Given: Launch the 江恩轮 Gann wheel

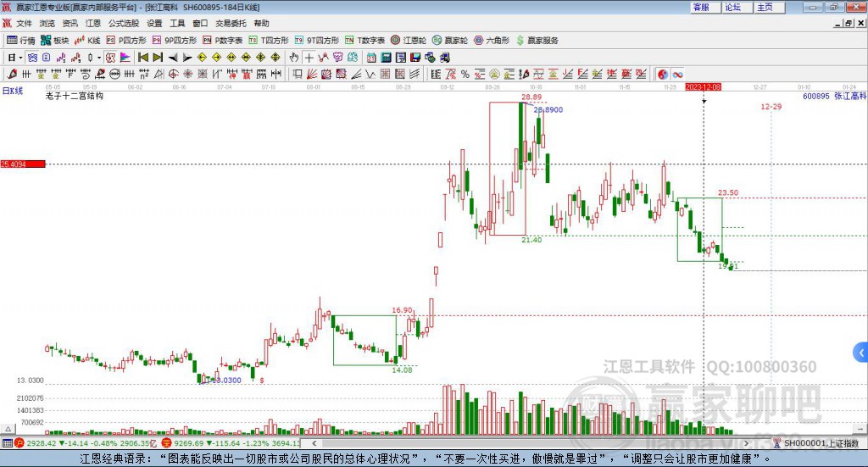Looking at the screenshot, I should tap(408, 41).
